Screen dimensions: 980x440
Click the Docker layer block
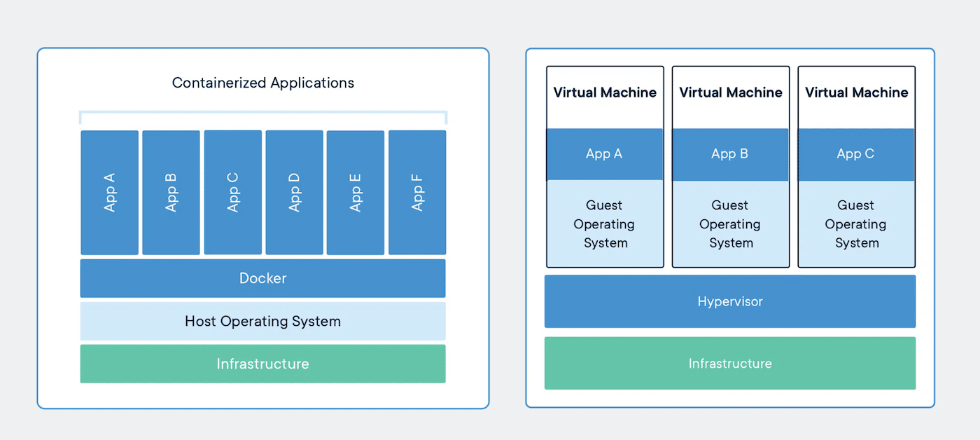tap(262, 278)
